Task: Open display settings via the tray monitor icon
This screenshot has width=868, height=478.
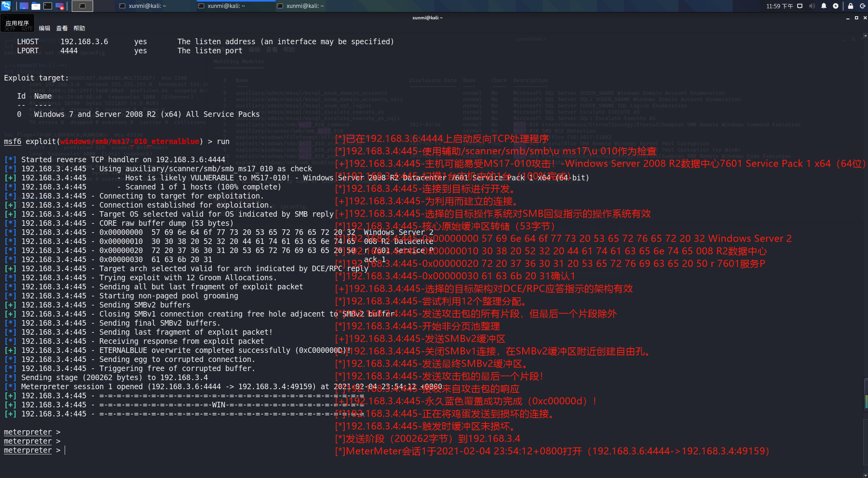Action: [800, 6]
